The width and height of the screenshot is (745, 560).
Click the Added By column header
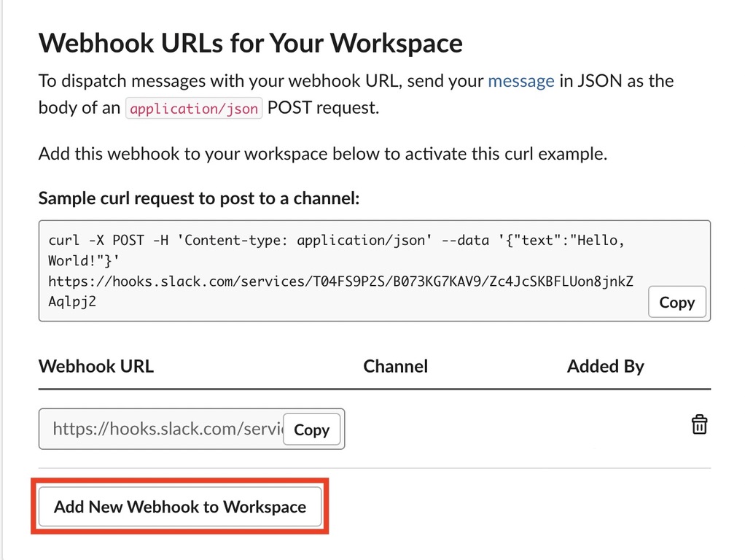point(605,366)
